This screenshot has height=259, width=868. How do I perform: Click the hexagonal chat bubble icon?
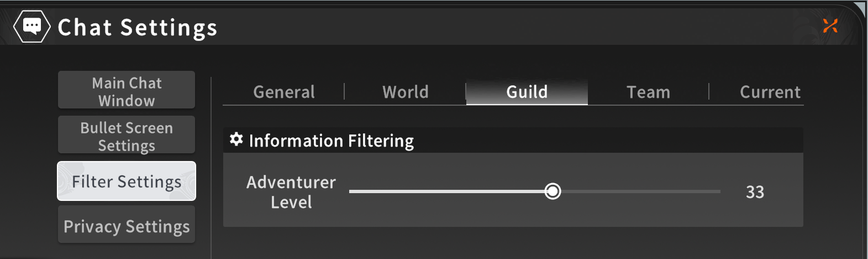(x=32, y=27)
